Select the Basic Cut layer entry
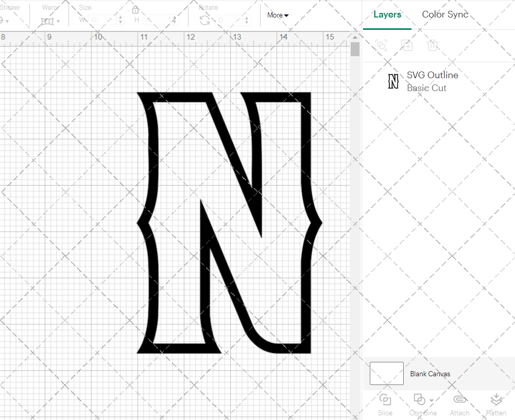This screenshot has width=515, height=420. pos(427,88)
